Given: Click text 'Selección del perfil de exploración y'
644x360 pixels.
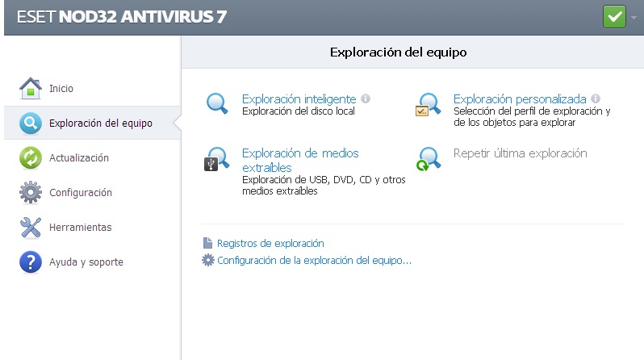Looking at the screenshot, I should 532,111.
